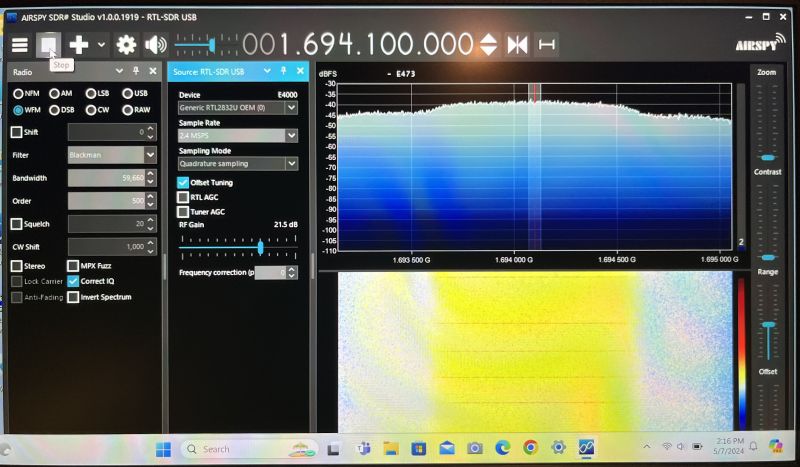Enable the RTL AGC checkbox

tap(183, 197)
